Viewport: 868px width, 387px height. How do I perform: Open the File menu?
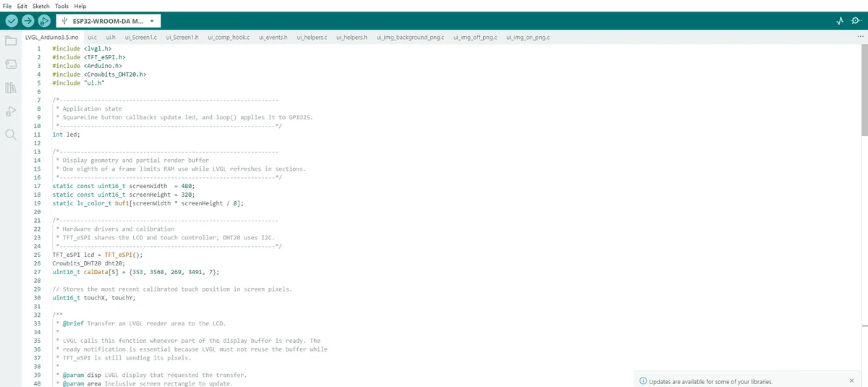pyautogui.click(x=8, y=6)
